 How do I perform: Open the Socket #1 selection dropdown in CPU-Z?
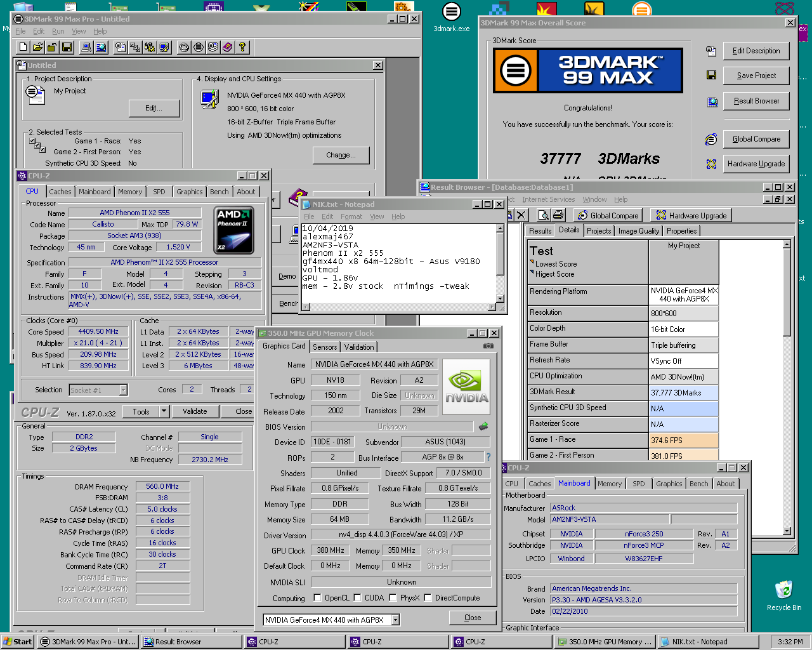[123, 390]
